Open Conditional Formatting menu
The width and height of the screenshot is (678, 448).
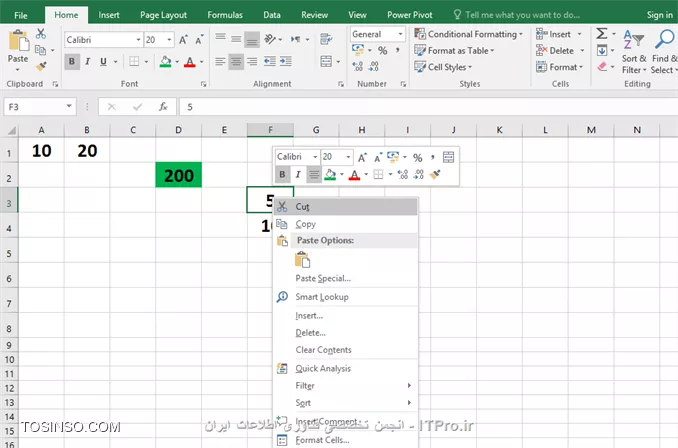(468, 34)
